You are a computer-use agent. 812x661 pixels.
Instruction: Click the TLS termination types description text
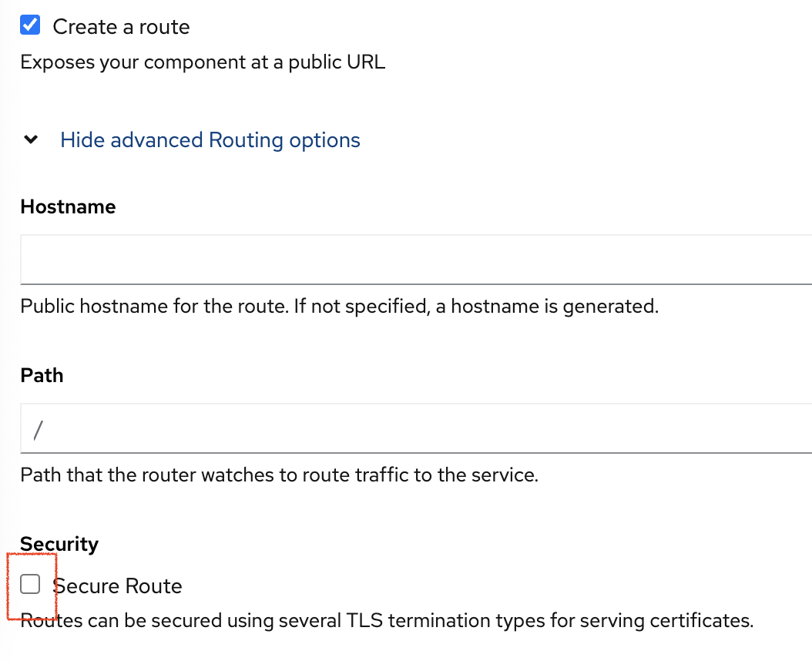point(387,621)
